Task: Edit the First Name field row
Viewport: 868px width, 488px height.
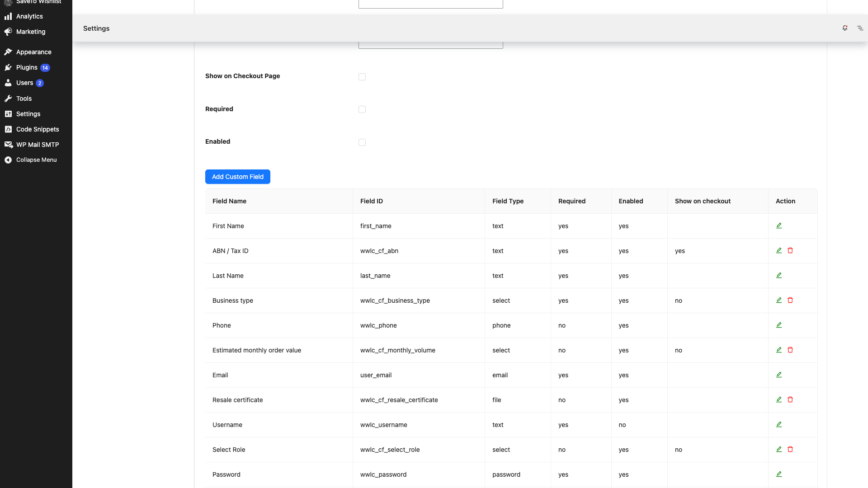Action: coord(779,225)
